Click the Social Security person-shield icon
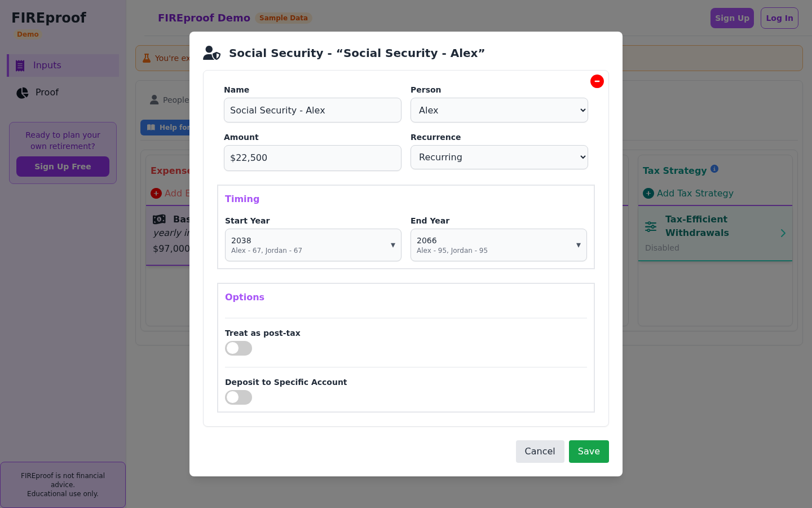812x508 pixels. tap(212, 53)
